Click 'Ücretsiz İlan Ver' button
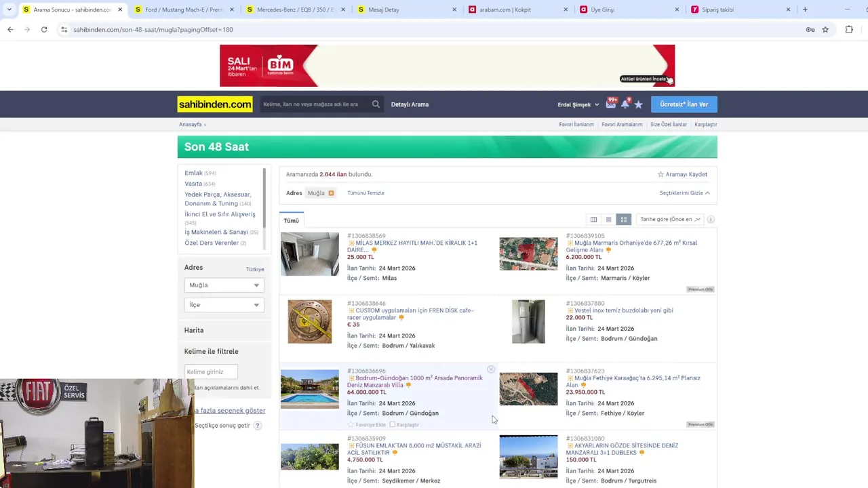 (684, 104)
